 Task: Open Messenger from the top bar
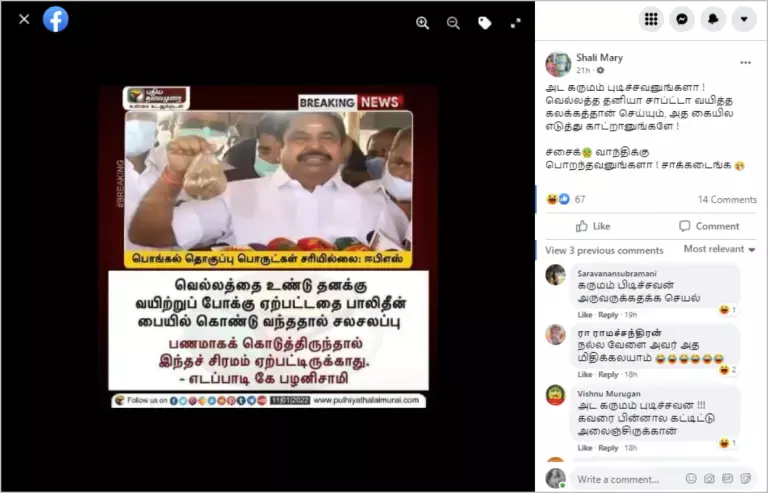click(x=682, y=20)
